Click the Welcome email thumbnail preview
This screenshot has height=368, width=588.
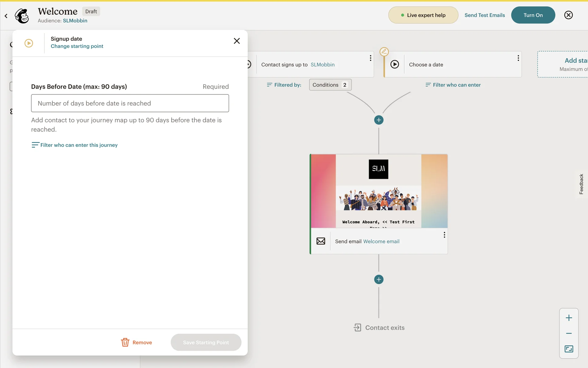379,191
